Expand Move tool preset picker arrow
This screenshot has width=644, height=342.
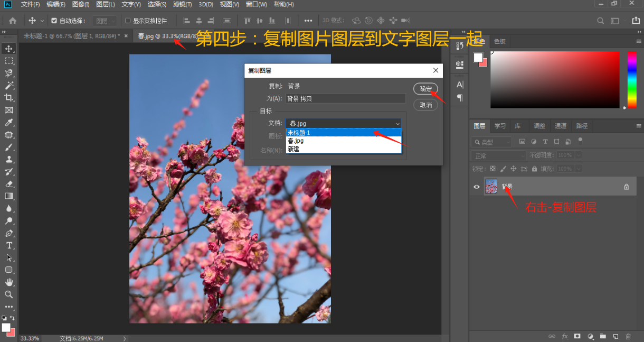42,21
